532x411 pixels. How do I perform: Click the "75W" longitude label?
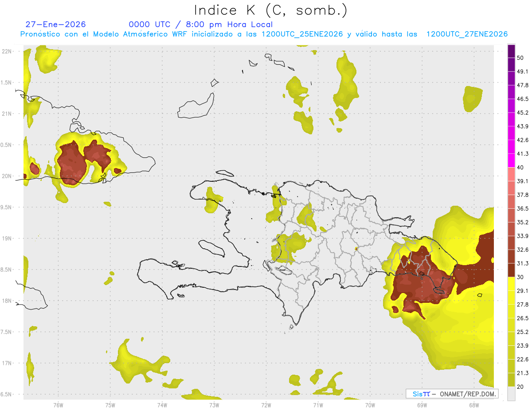click(x=110, y=405)
